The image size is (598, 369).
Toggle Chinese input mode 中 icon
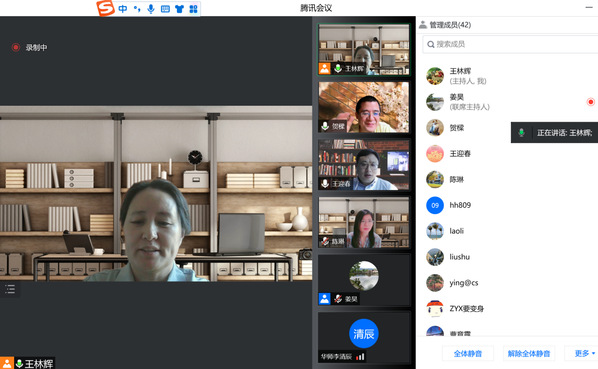[123, 9]
